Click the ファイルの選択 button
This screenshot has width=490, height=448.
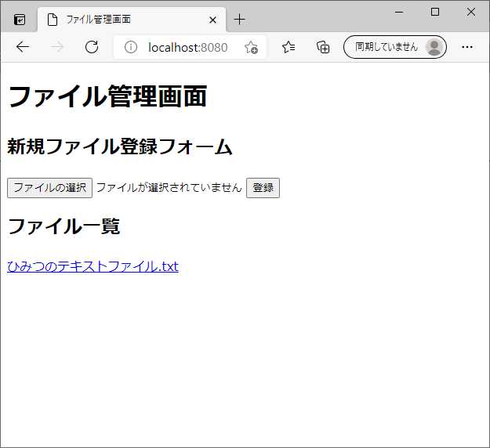[49, 188]
